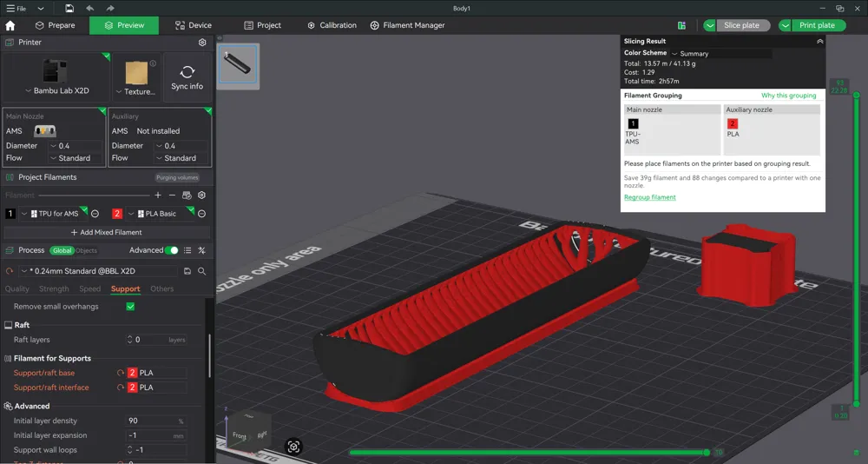Change Auxiliary nozzle flow dropdown
The height and width of the screenshot is (464, 868).
tap(181, 158)
